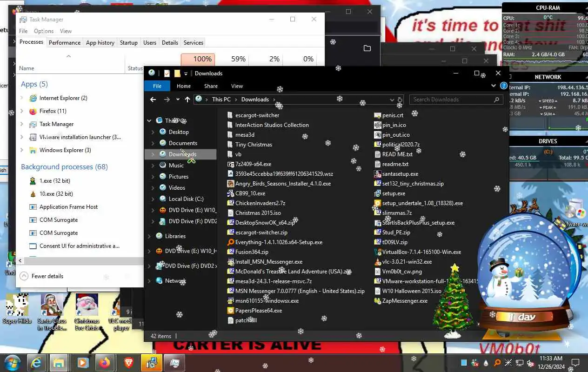The image size is (588, 372).
Task: Switch to the App history tab
Action: coord(100,42)
